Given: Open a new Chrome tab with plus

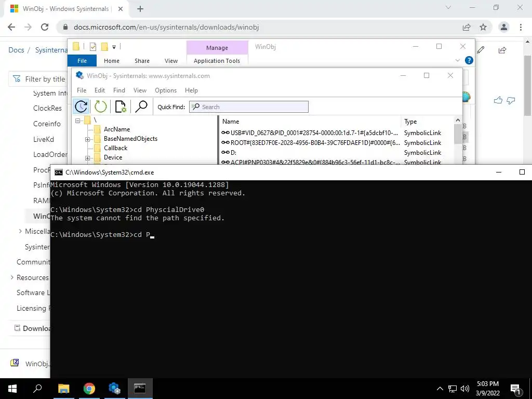Looking at the screenshot, I should [x=140, y=9].
